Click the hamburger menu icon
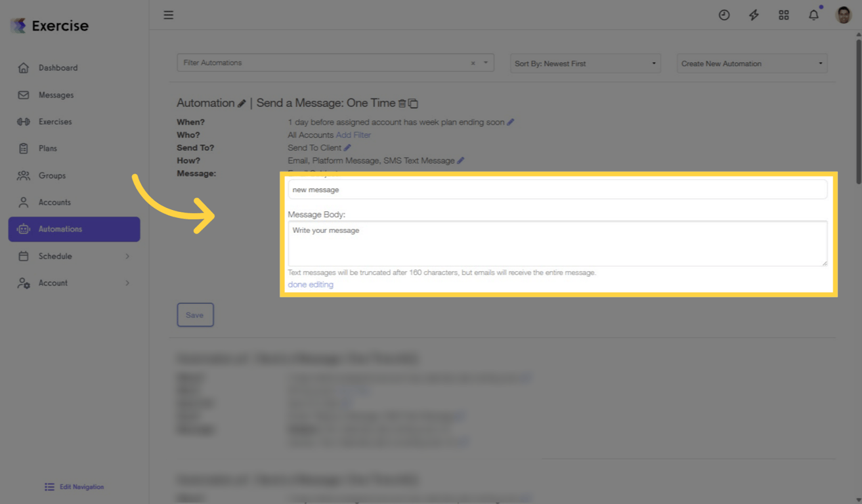862x504 pixels. coord(168,14)
